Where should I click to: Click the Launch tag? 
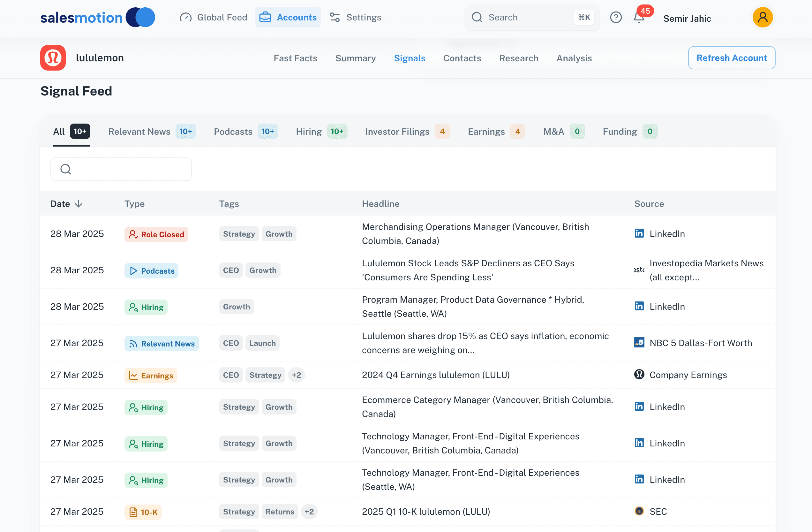pos(262,343)
